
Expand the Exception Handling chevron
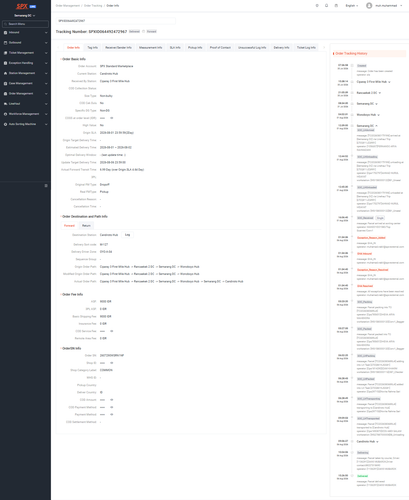tap(46, 63)
